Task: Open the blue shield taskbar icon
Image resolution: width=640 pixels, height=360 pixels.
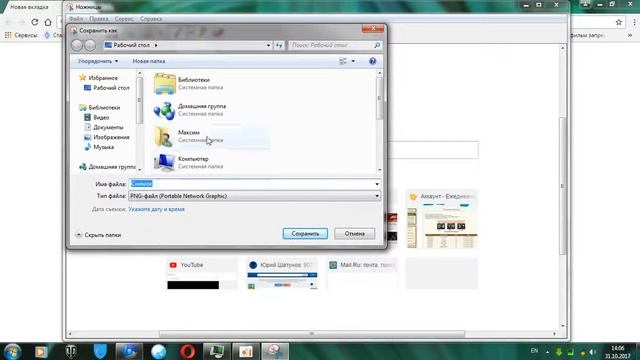Action: point(100,351)
